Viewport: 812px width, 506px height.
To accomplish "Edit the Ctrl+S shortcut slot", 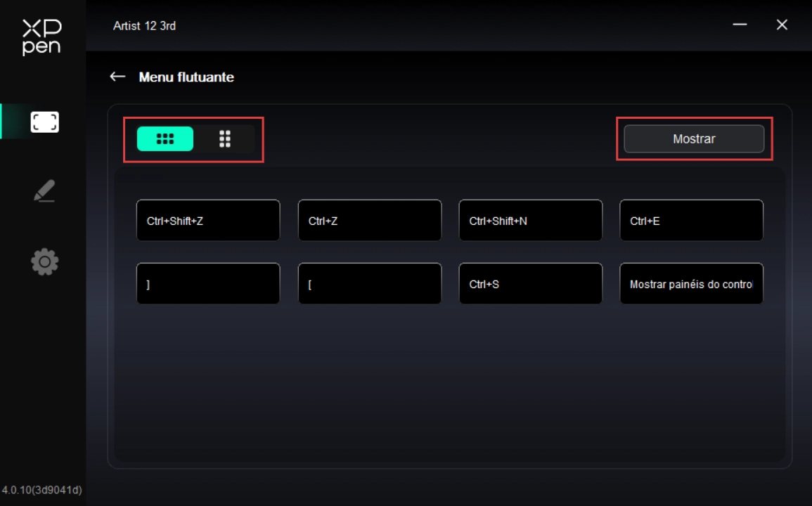I will tap(530, 284).
